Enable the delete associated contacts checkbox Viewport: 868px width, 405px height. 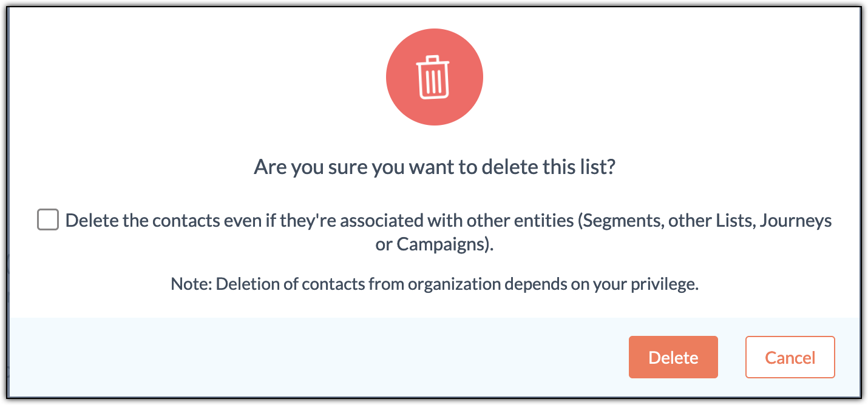point(48,219)
